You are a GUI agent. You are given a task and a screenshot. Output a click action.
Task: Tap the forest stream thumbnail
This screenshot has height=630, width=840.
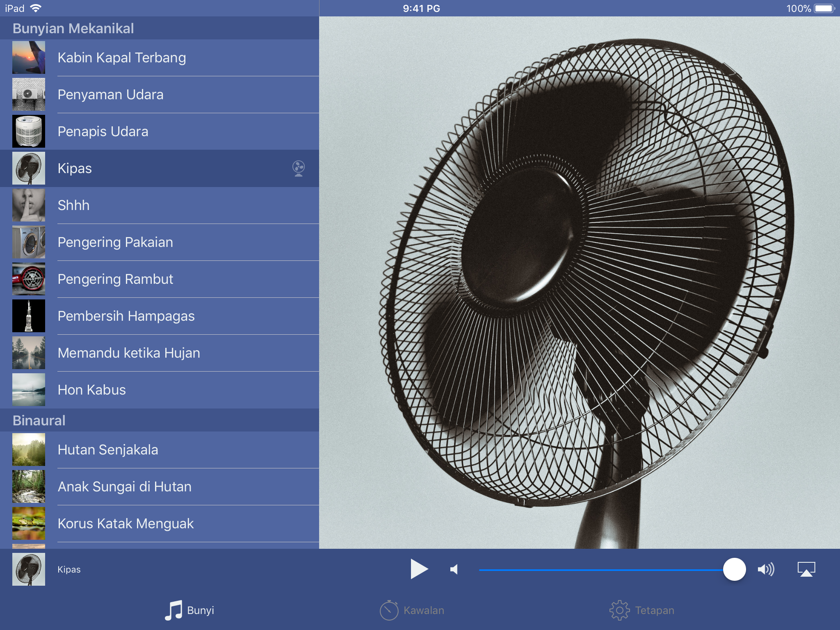(29, 486)
